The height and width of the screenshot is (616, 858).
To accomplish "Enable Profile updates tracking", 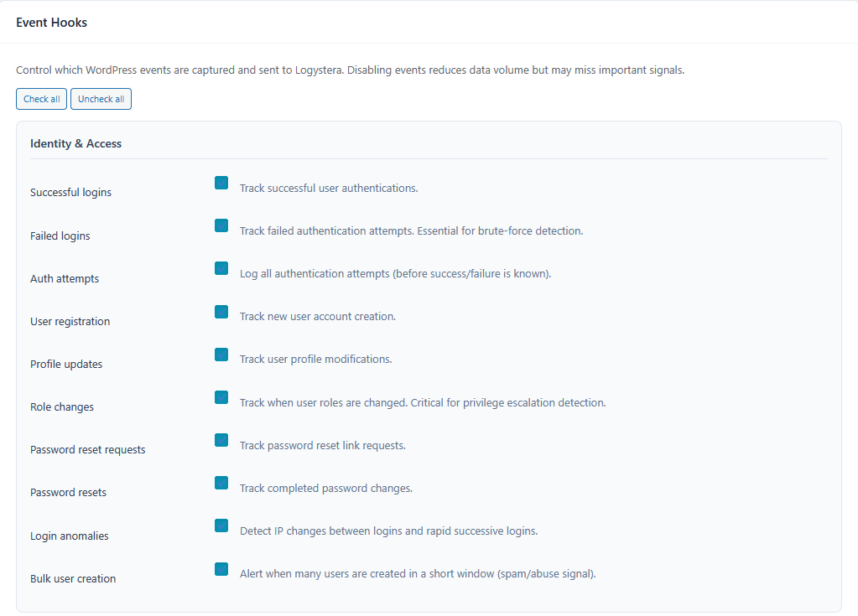I will [221, 354].
